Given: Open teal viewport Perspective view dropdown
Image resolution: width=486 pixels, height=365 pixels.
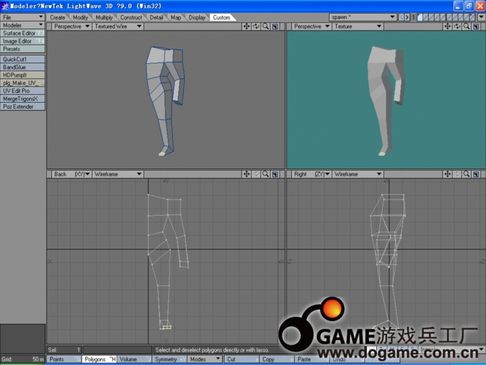Looking at the screenshot, I should coord(311,26).
